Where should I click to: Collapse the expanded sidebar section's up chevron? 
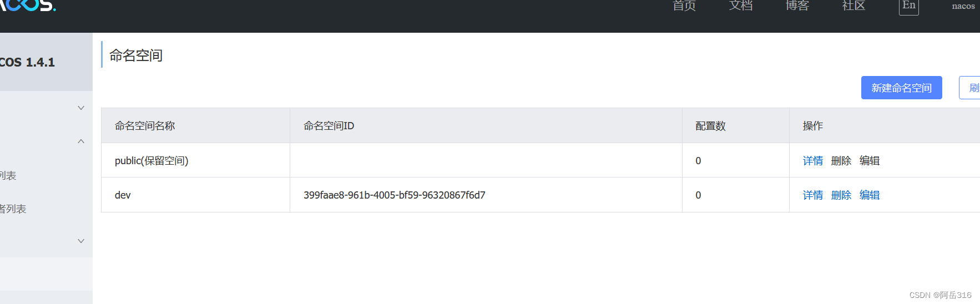(x=81, y=141)
